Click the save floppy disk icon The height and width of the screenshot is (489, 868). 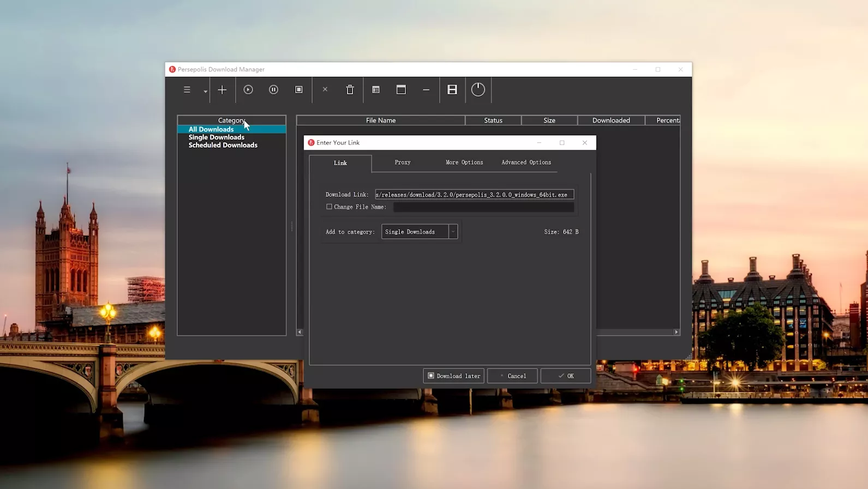tap(452, 90)
